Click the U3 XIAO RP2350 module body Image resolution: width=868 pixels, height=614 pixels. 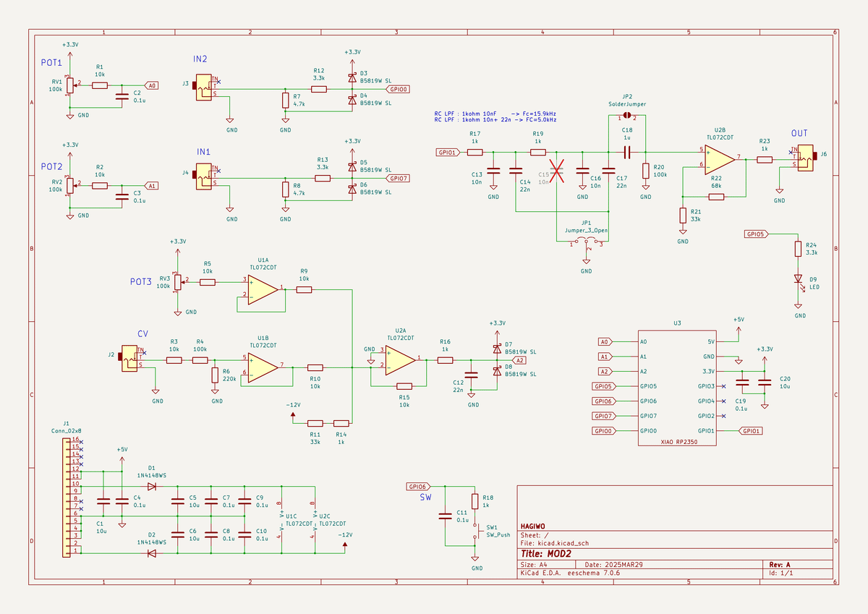(x=676, y=388)
